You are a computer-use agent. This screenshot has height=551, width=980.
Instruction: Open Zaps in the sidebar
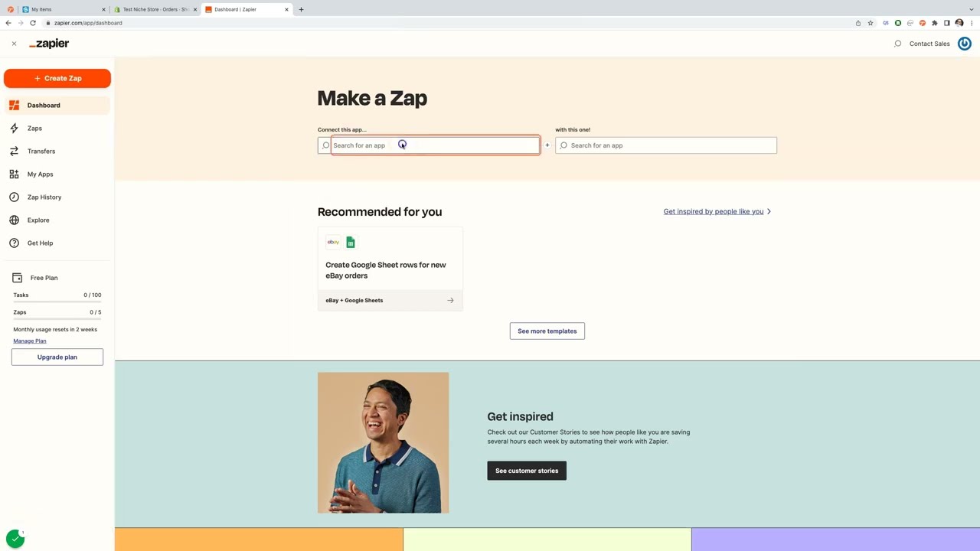pyautogui.click(x=57, y=128)
